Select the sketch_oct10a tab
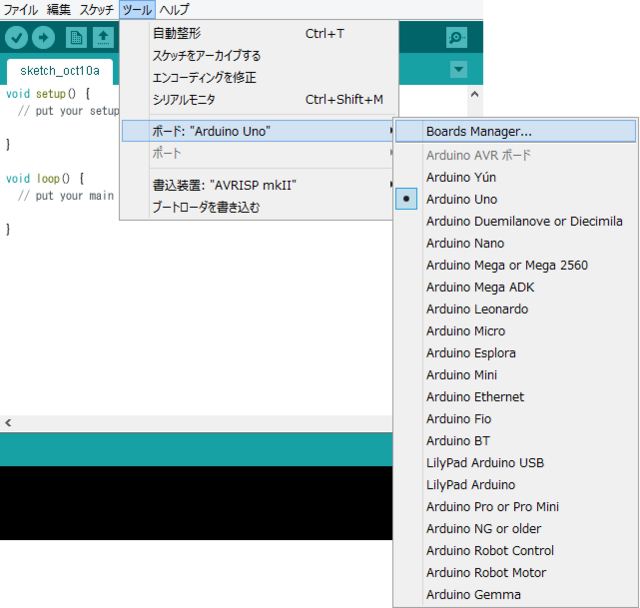This screenshot has height=608, width=640. click(60, 71)
